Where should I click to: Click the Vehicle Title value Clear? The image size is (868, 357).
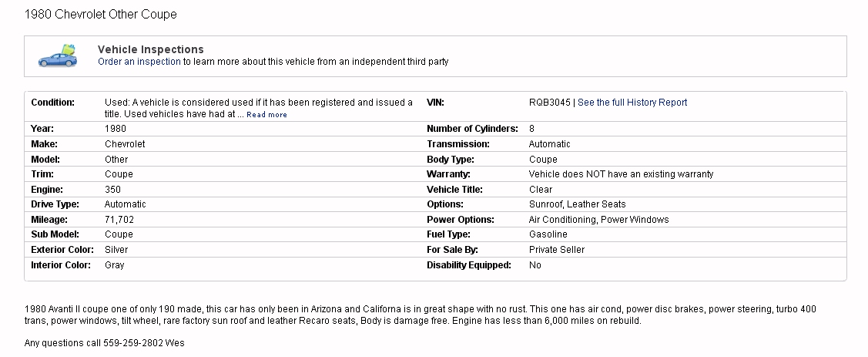click(x=540, y=190)
